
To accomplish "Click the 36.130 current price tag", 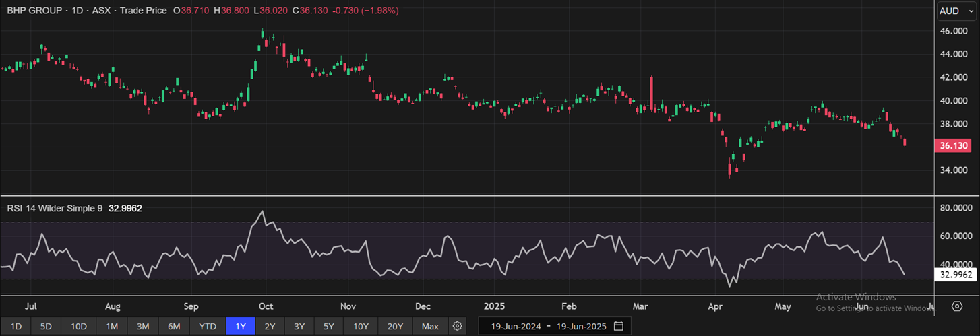I will (955, 145).
